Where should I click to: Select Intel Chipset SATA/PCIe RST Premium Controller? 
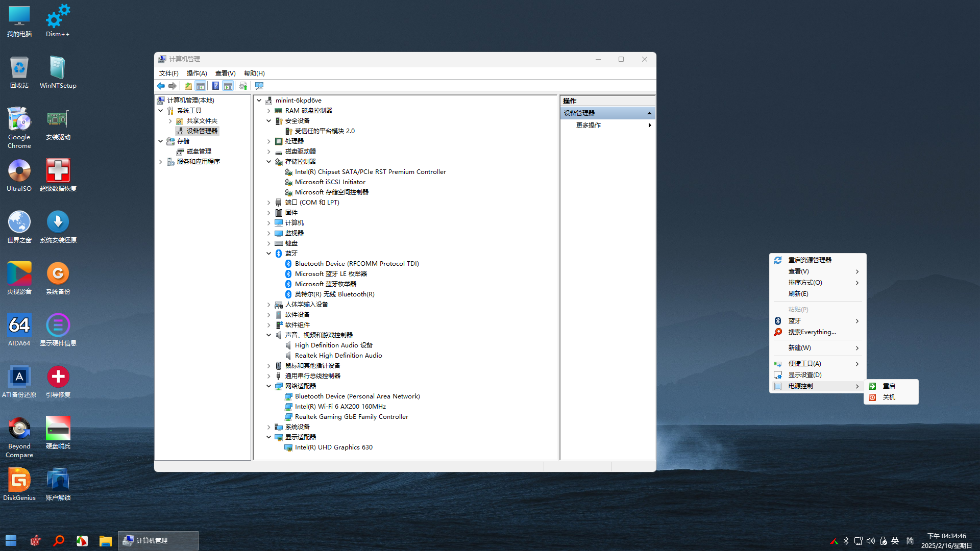pyautogui.click(x=370, y=172)
